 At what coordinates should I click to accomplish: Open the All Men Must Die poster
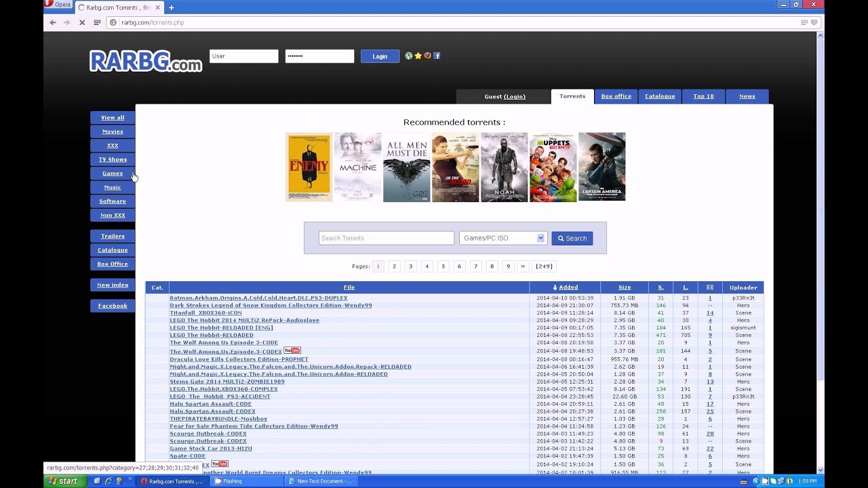pos(407,167)
